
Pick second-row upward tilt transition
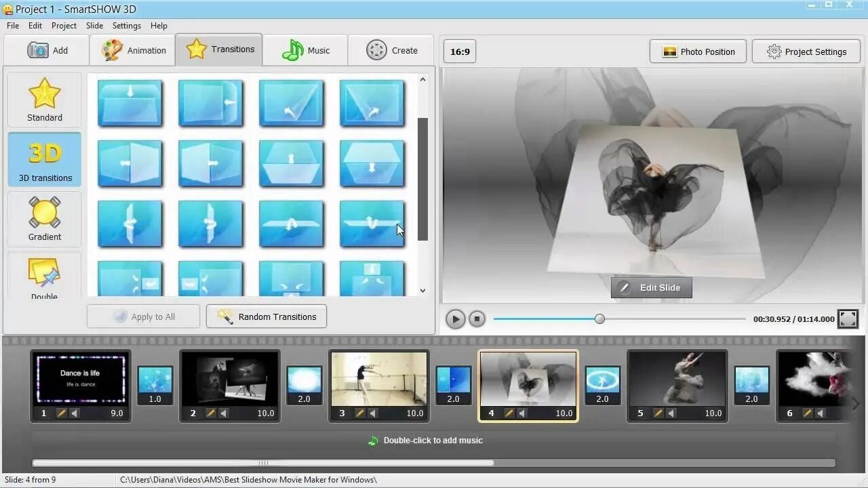(x=292, y=163)
